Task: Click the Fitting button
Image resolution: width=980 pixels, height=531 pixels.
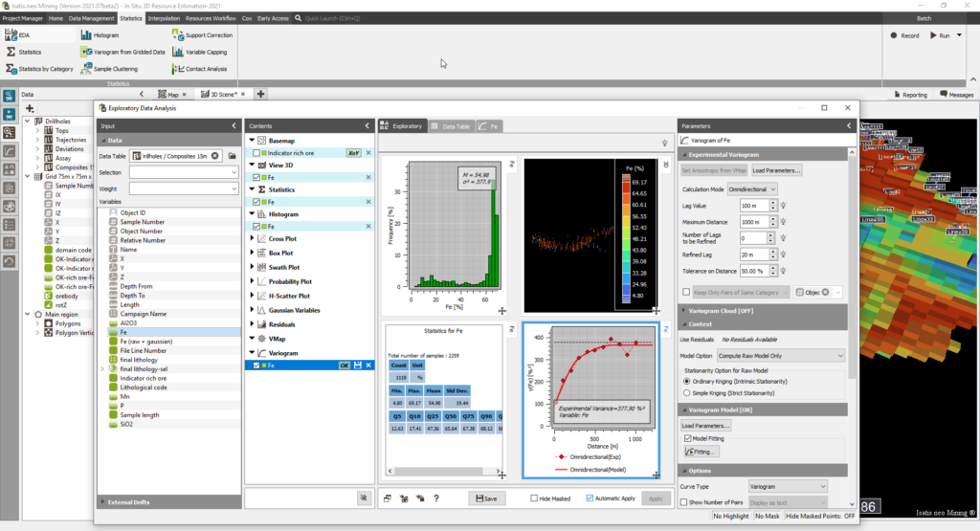Action: tap(700, 451)
